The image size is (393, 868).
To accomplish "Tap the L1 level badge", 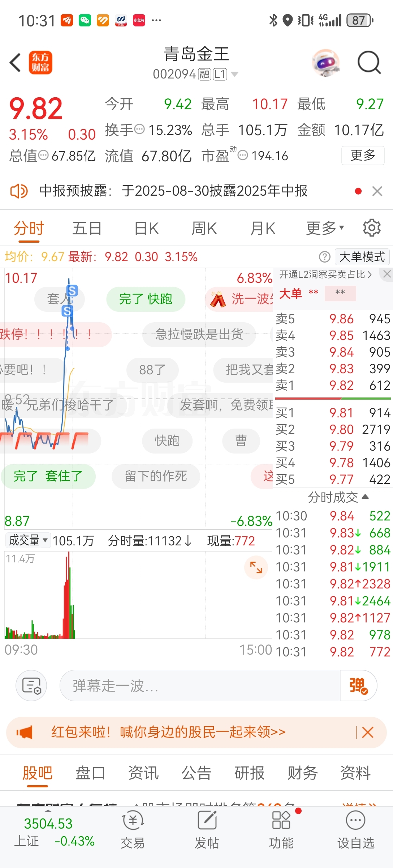I will click(220, 75).
